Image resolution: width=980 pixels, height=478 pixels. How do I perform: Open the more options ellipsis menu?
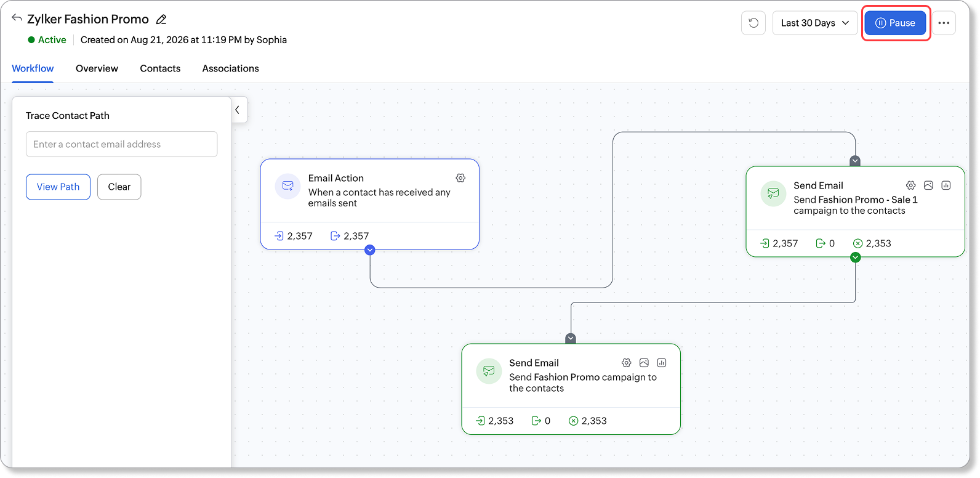(x=944, y=23)
